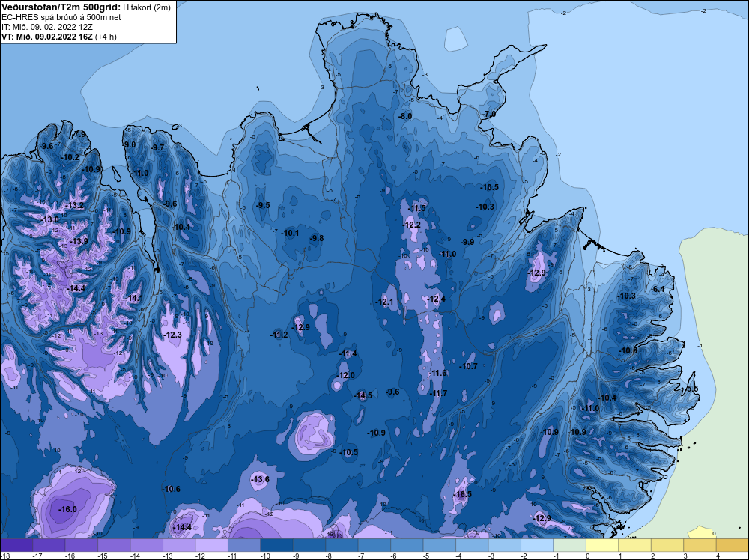Click the -12.2 temperature label

click(412, 225)
